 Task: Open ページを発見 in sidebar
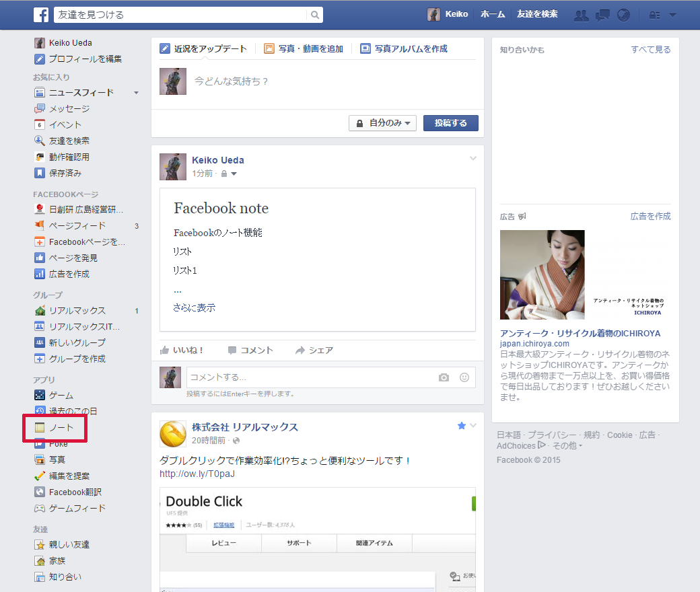66,258
